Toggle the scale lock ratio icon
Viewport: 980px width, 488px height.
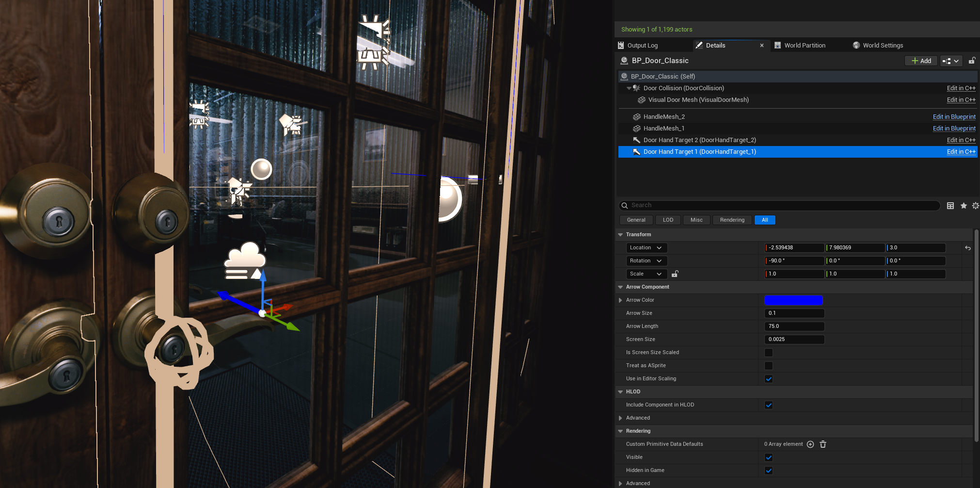[675, 274]
